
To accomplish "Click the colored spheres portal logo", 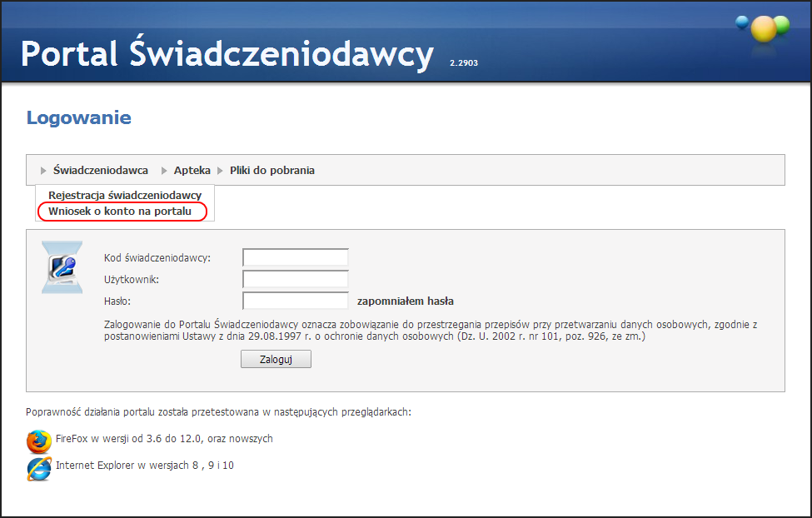I will (x=764, y=29).
